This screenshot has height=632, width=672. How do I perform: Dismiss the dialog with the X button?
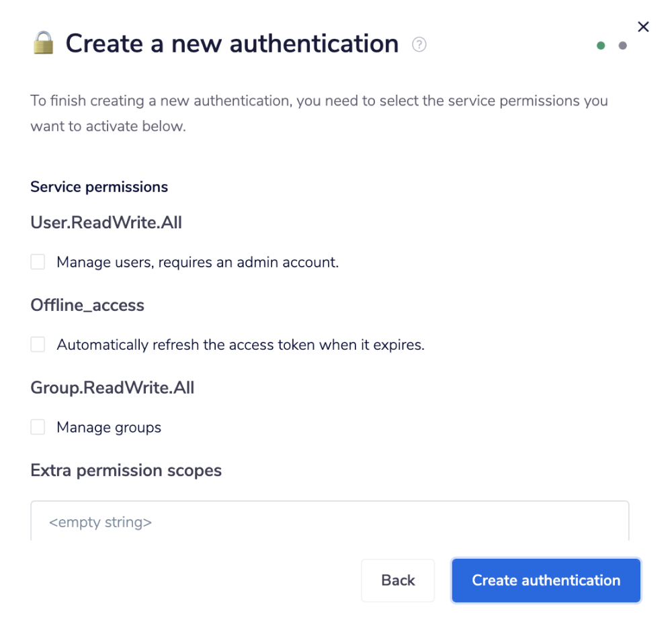pyautogui.click(x=643, y=27)
